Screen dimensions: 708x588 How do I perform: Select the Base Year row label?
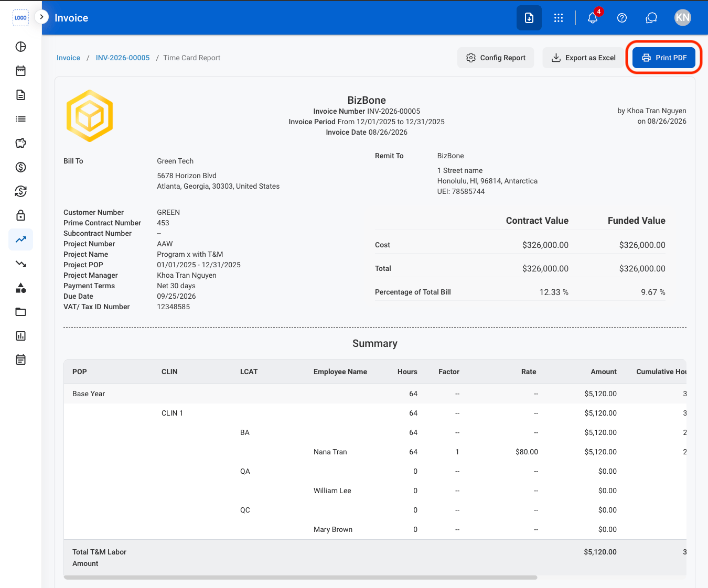click(x=89, y=394)
